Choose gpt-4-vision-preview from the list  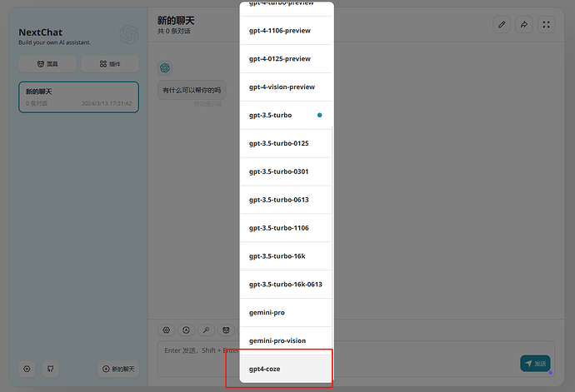(286, 87)
